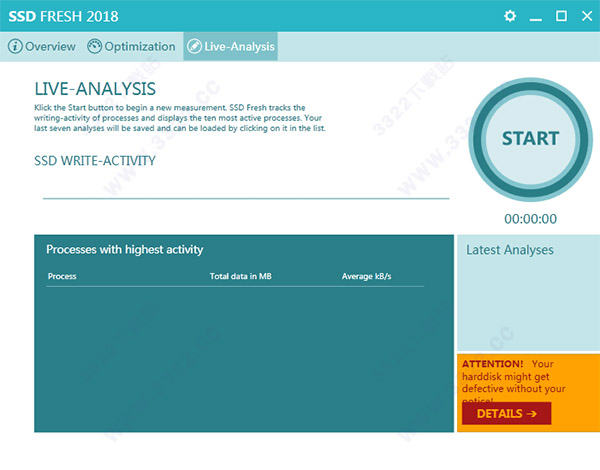
Task: Click the Overview info icon
Action: tap(15, 46)
